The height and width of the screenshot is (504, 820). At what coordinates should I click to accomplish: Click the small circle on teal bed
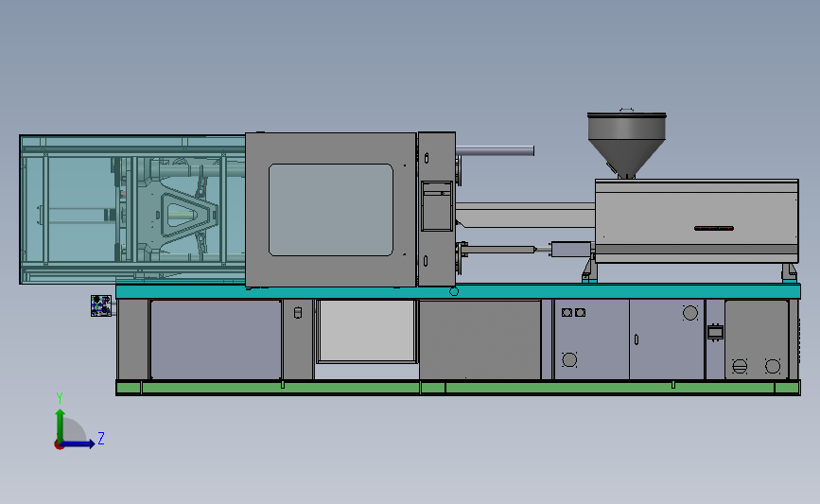click(x=454, y=292)
